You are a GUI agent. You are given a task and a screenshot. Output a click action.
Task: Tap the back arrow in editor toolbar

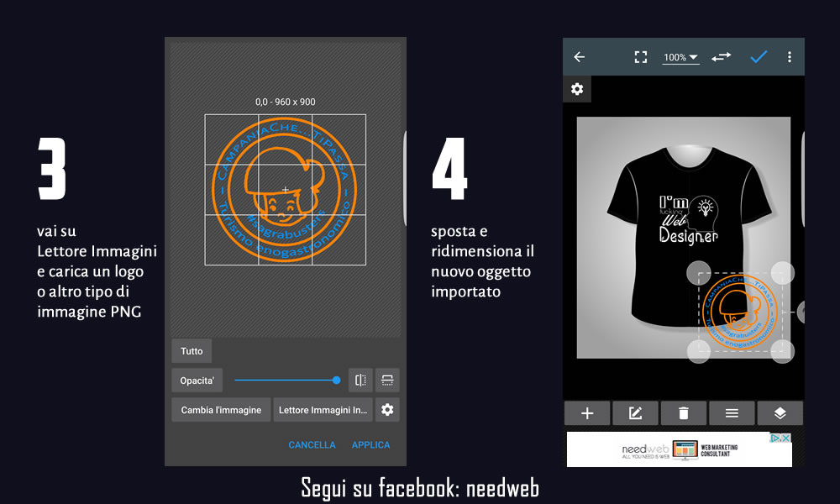[579, 57]
